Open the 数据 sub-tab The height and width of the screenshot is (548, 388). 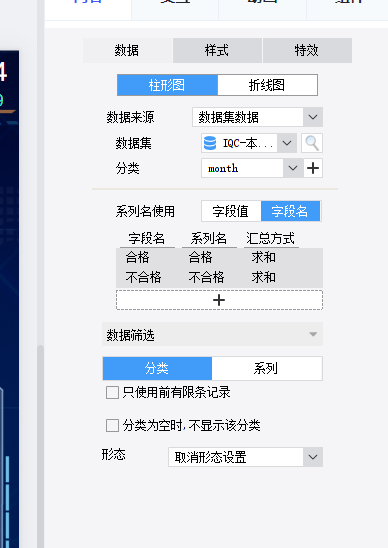point(128,50)
